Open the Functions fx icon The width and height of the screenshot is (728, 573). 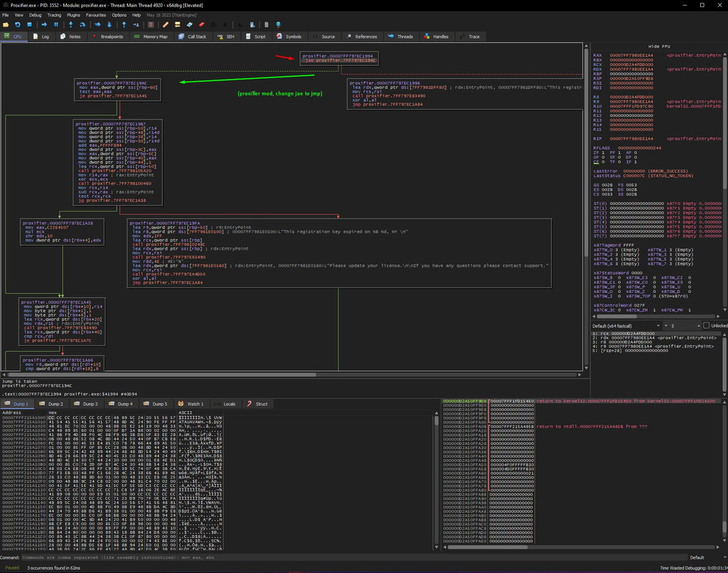coord(213,24)
